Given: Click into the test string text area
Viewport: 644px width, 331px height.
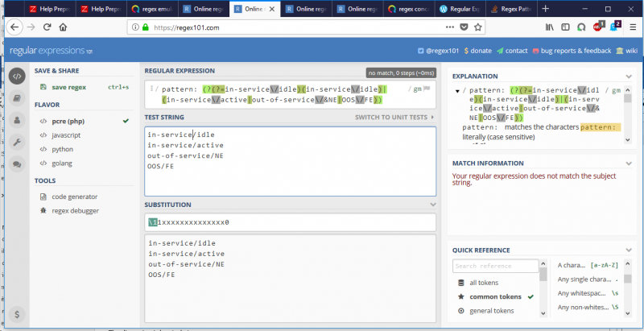Looking at the screenshot, I should pos(290,161).
